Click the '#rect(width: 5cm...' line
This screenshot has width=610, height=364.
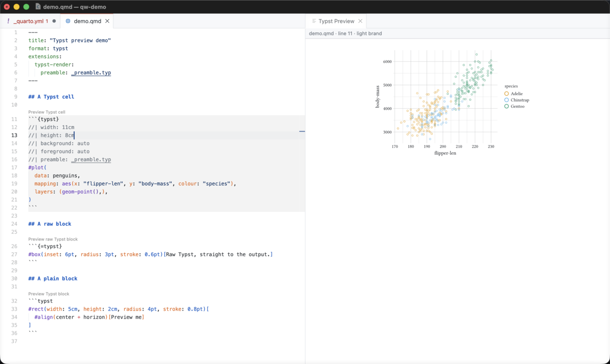pyautogui.click(x=119, y=309)
